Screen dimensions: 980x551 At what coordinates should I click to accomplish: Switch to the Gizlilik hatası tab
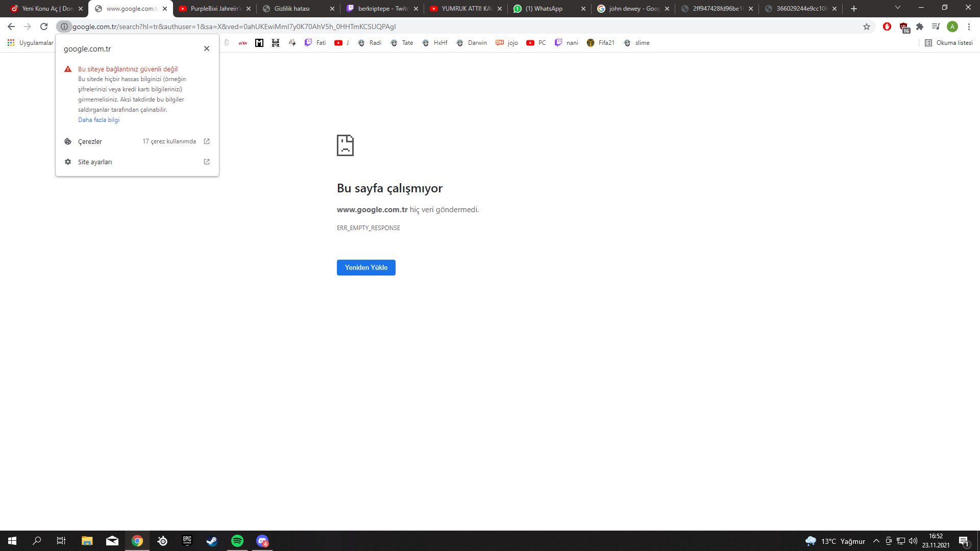point(292,9)
